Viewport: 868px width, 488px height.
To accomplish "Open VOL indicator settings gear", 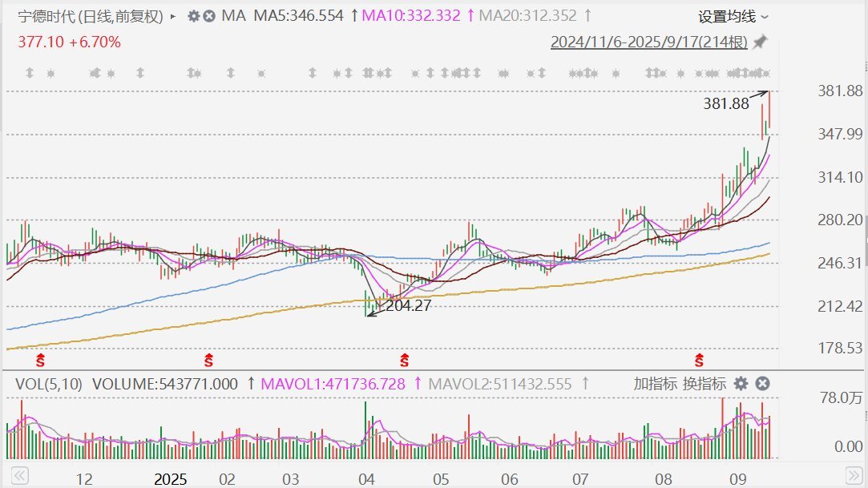I will pyautogui.click(x=741, y=384).
